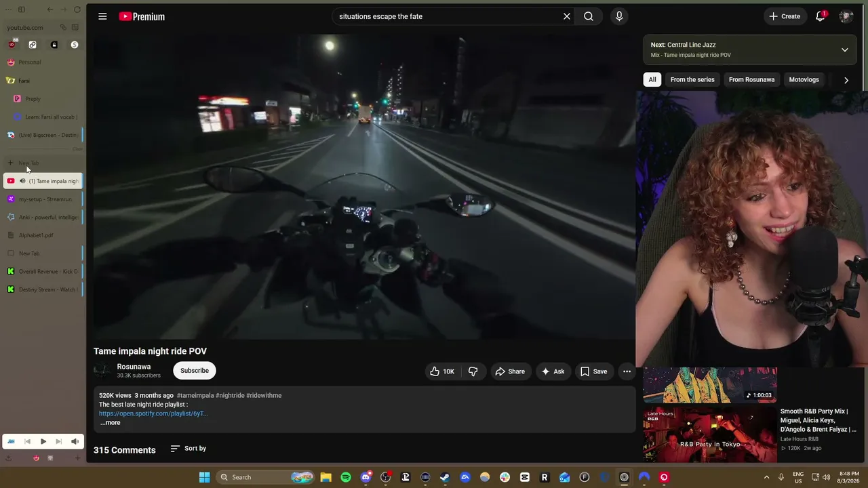
Task: Share the Tame impala video
Action: pyautogui.click(x=510, y=371)
